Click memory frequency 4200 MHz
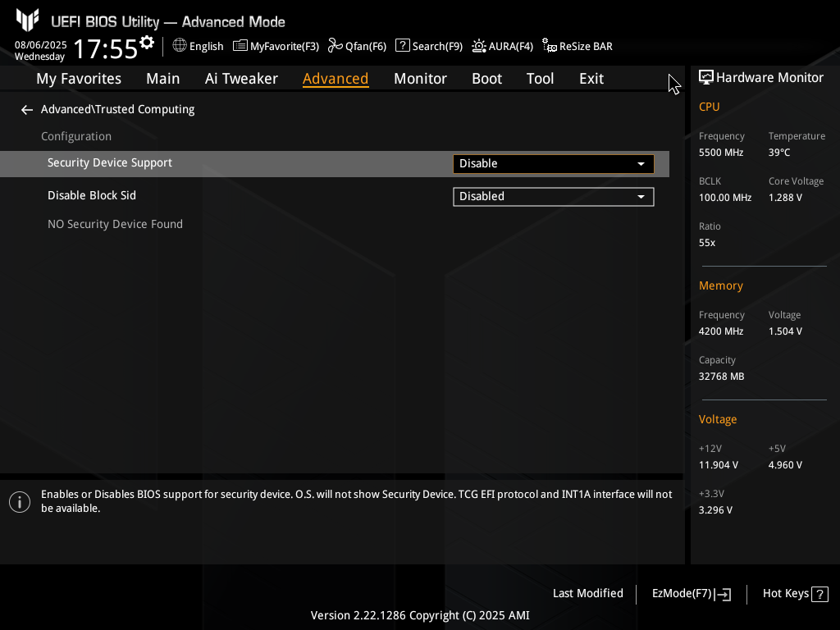This screenshot has width=840, height=630. pos(721,331)
